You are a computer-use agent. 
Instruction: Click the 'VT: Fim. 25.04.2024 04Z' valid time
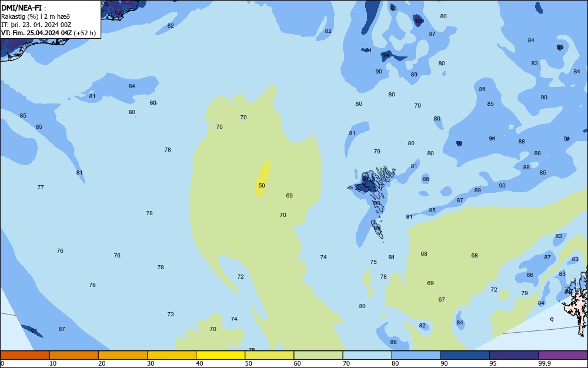point(36,33)
